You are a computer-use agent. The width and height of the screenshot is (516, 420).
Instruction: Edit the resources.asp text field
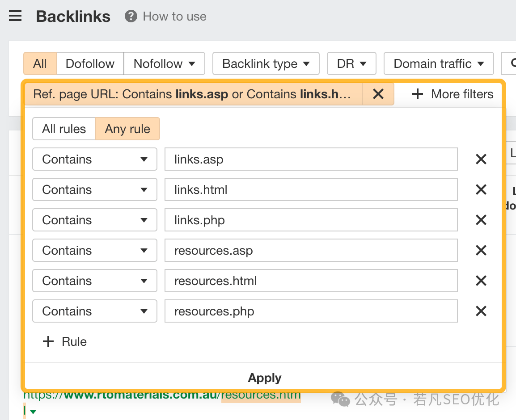click(311, 250)
